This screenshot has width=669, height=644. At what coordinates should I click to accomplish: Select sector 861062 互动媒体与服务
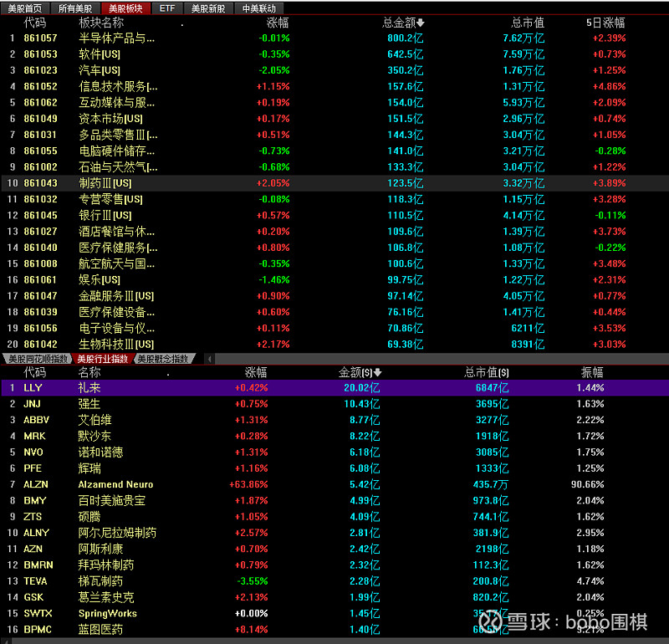point(334,102)
